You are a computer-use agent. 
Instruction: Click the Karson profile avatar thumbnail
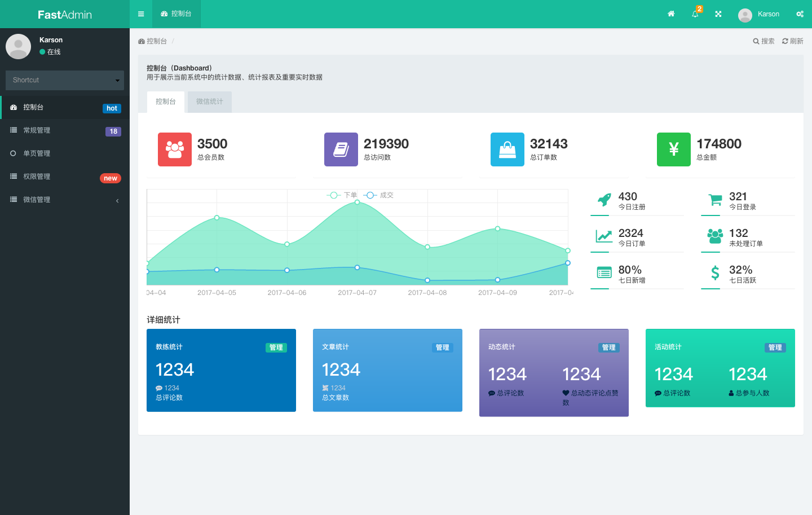[19, 46]
